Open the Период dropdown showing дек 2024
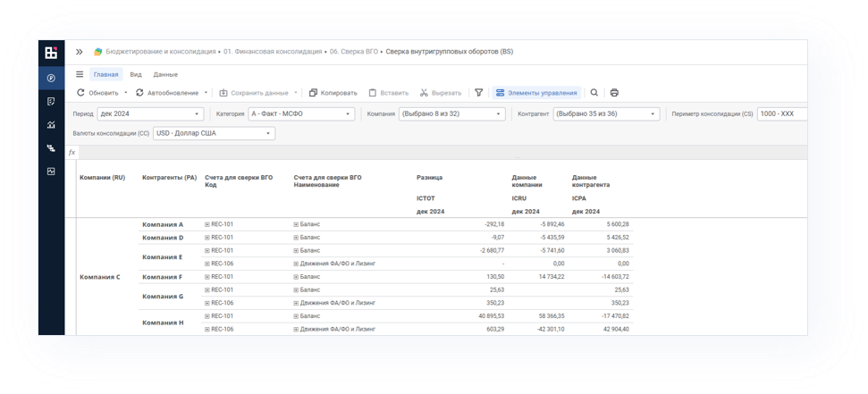Viewport: 868px width, 394px height. tap(150, 114)
